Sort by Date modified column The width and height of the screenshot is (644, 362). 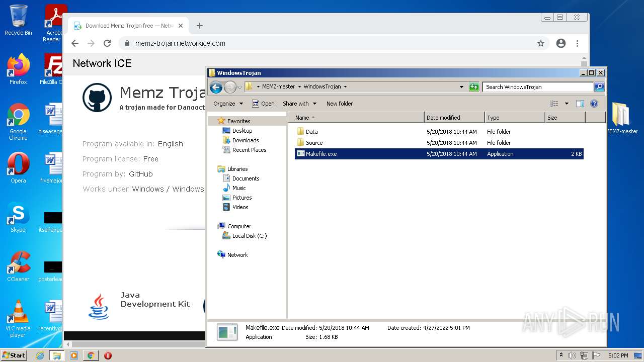coord(454,118)
